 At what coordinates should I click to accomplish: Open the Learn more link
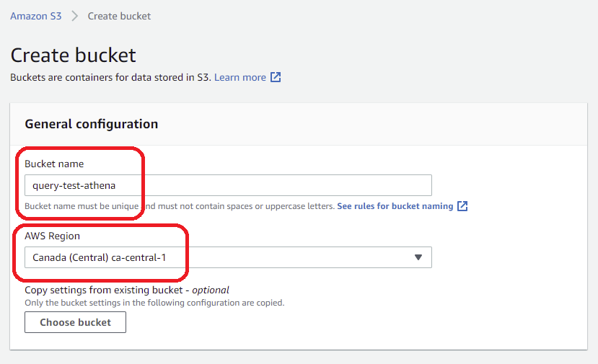[239, 77]
